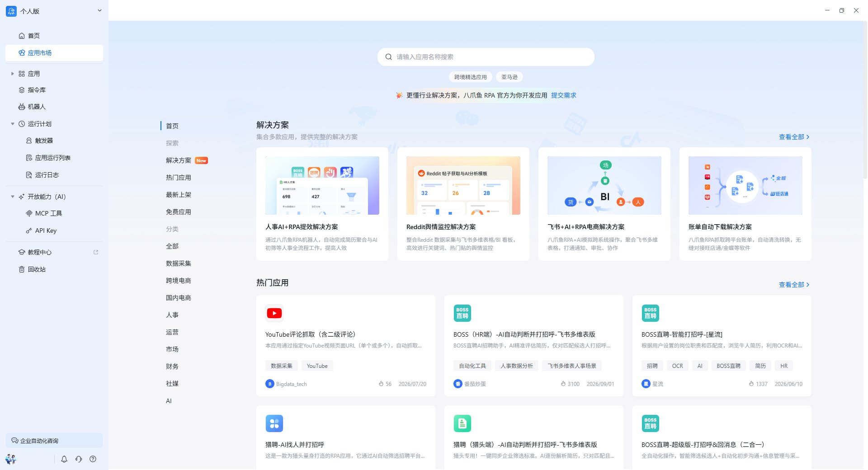Select 最新上架 in market navigation
This screenshot has width=868, height=470.
tap(179, 195)
